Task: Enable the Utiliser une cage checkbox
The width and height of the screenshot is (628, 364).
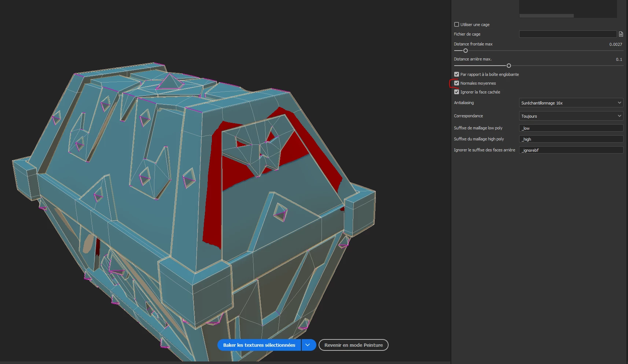Action: tap(456, 25)
